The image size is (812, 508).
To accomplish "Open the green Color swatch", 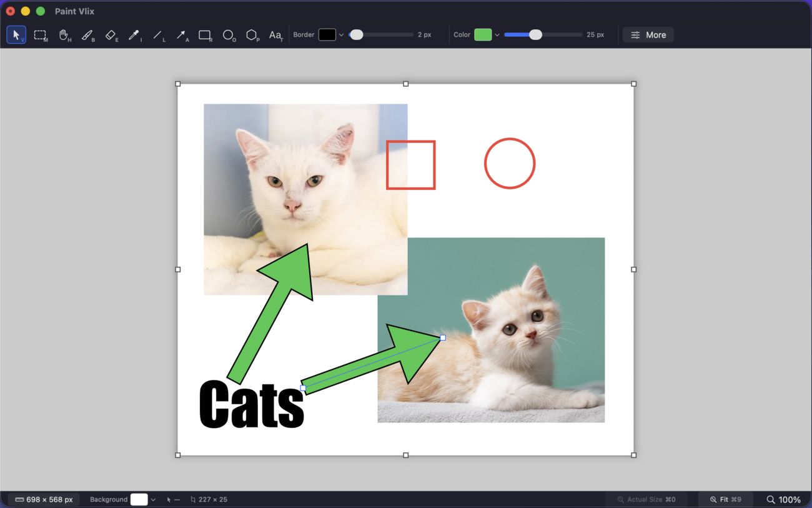I will (483, 35).
